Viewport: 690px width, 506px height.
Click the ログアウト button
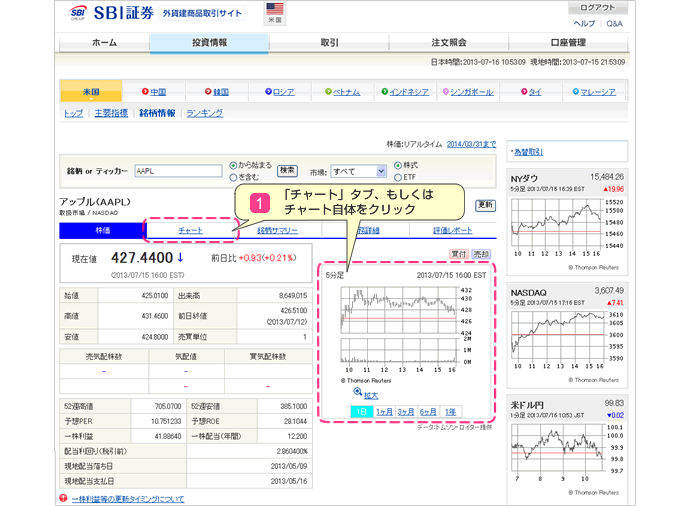coord(597,7)
